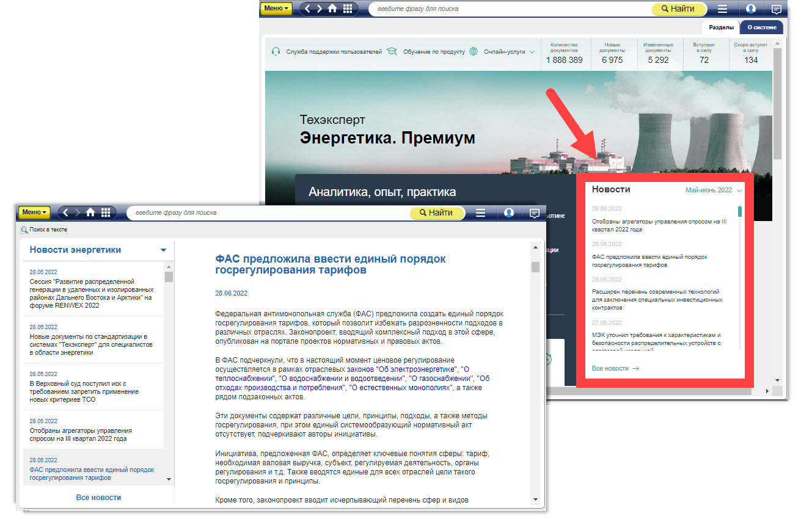The height and width of the screenshot is (519, 812).
Task: Open the В Верховный суд поступил иск news item
Action: point(93,387)
